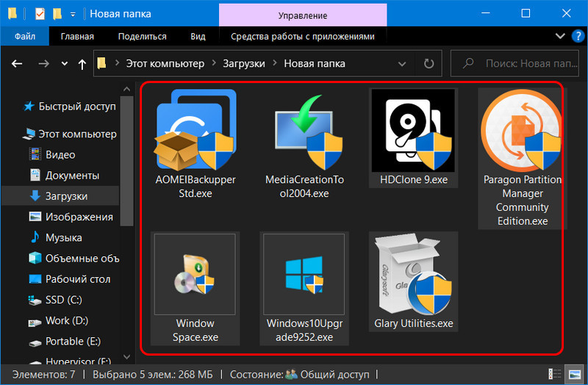Viewport: 588px width, 385px height.
Task: Click the text Элементов: 7 in status bar
Action: [44, 374]
